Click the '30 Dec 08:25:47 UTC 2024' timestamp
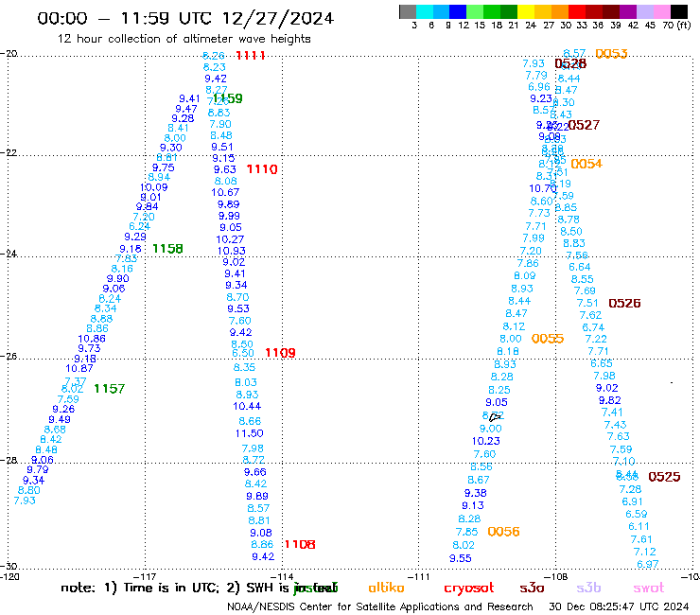This screenshot has width=700, height=615. (619, 606)
